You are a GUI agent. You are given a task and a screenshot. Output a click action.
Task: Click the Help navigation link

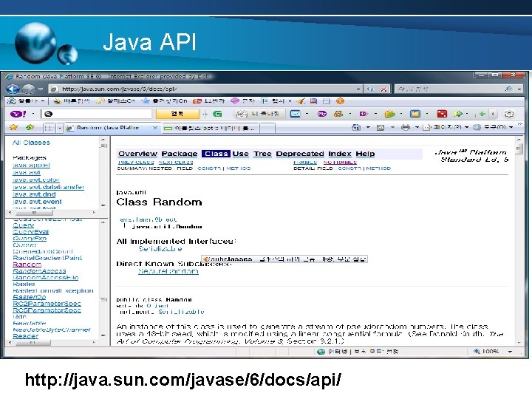pos(365,154)
